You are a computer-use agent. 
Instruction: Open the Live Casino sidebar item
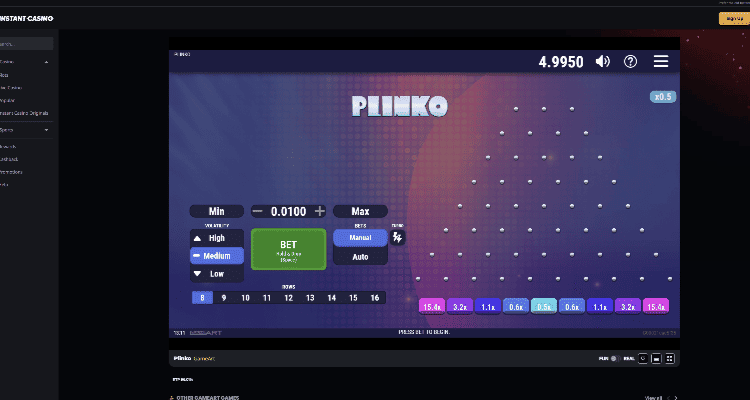pos(11,88)
